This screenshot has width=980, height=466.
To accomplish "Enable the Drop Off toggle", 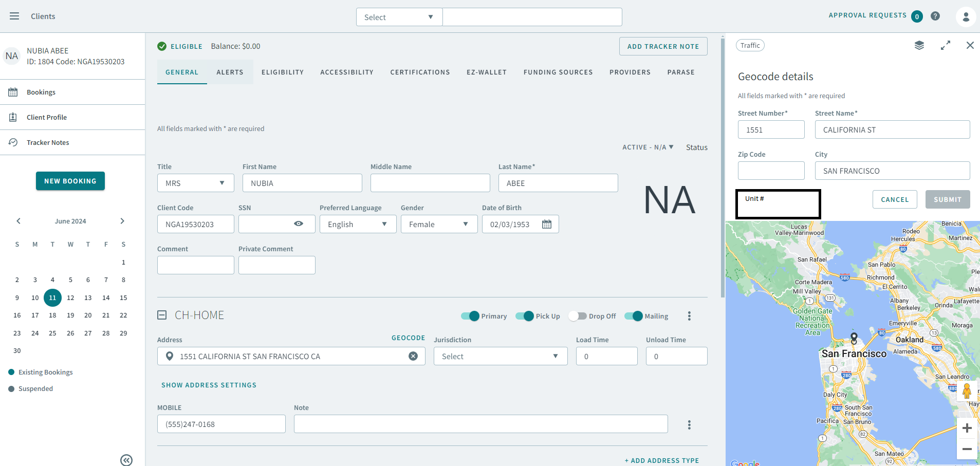I will [578, 316].
